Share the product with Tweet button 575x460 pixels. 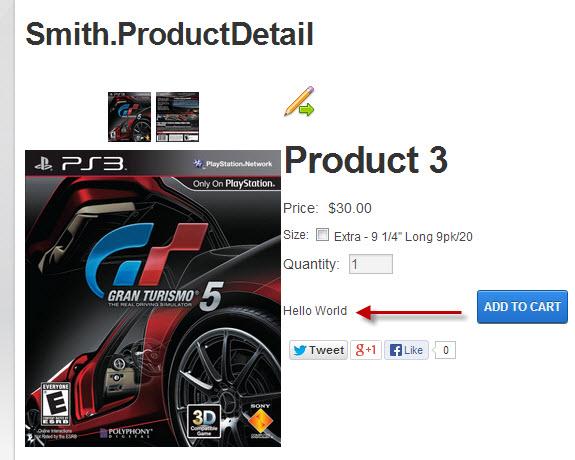point(318,350)
